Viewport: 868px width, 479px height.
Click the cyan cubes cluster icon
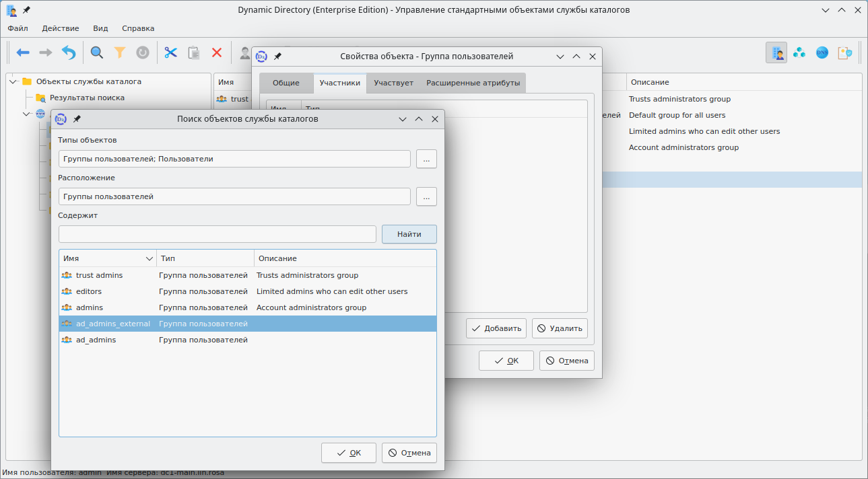[799, 52]
